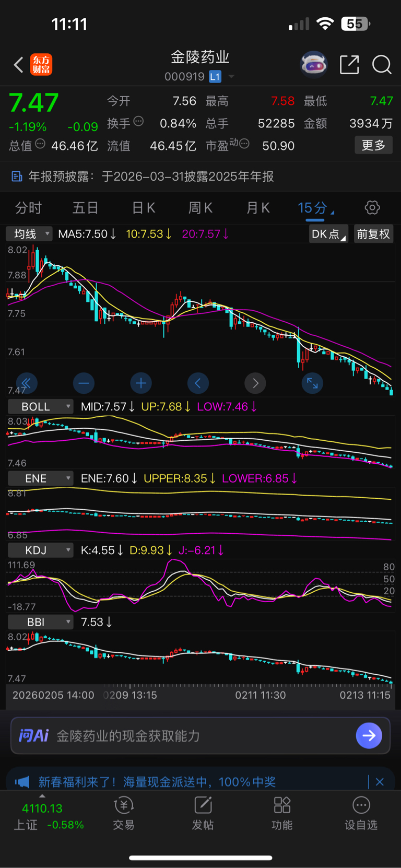
Task: Expand the 上证 index bar arrow
Action: tap(42, 796)
